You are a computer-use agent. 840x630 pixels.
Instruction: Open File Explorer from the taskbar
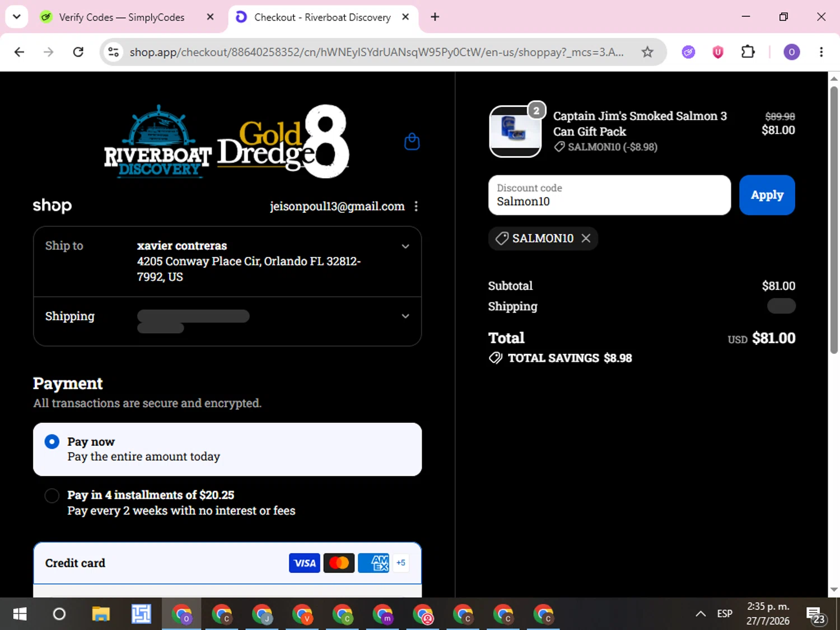[101, 614]
